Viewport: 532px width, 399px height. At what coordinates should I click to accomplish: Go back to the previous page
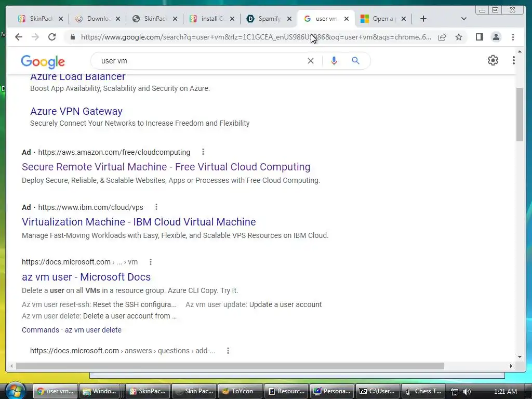click(19, 37)
